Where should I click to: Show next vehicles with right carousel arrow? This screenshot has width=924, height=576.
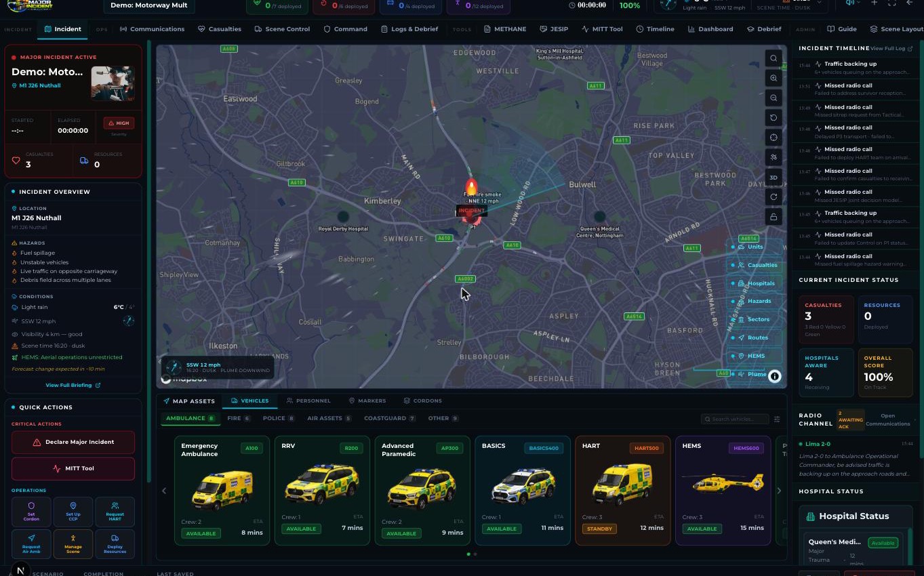[x=779, y=491]
